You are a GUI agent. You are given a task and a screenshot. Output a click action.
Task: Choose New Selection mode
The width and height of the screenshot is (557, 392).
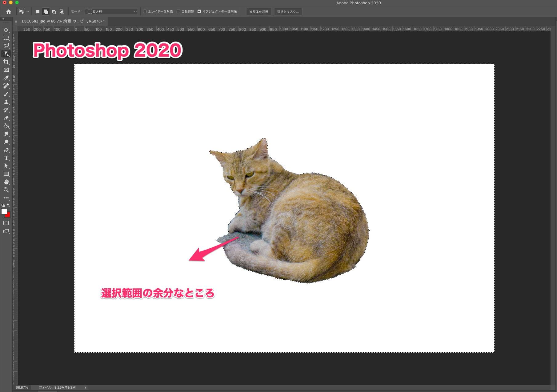pyautogui.click(x=38, y=12)
